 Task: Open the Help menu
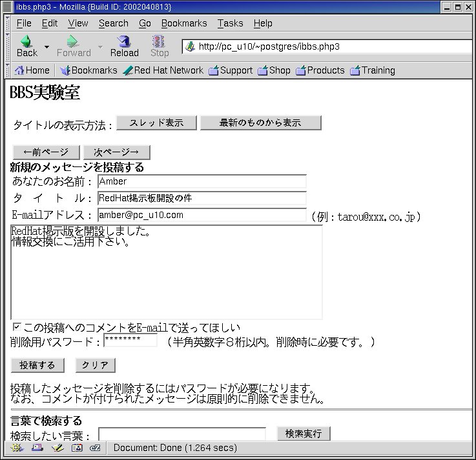[x=263, y=23]
